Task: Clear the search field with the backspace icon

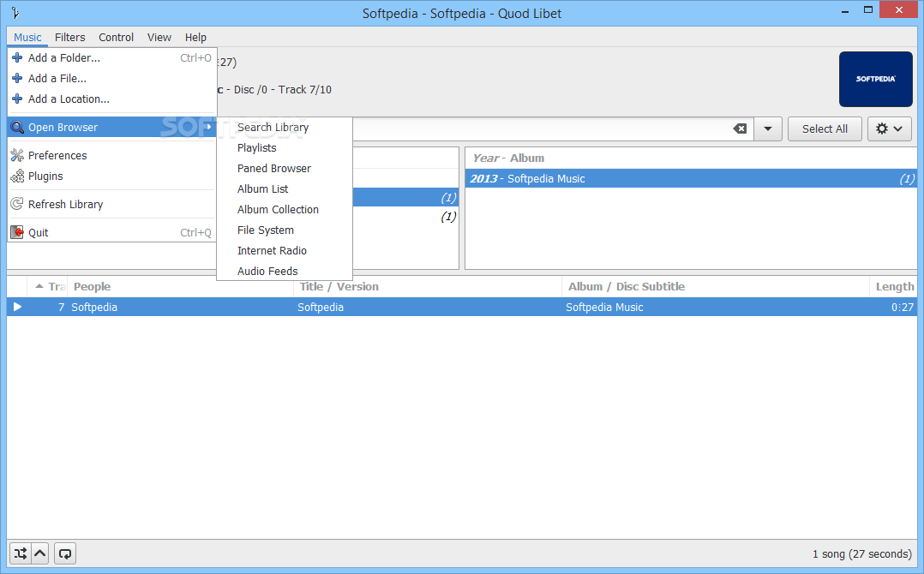Action: 740,129
